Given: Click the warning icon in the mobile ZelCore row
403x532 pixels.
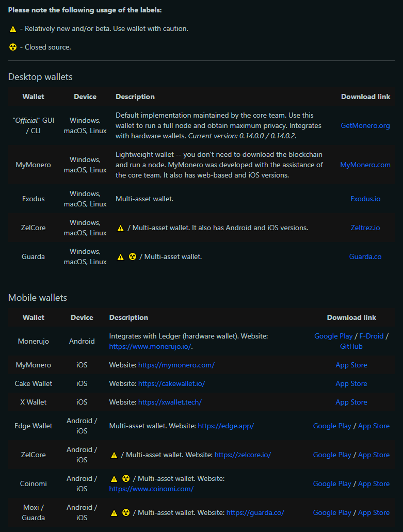Looking at the screenshot, I should (114, 455).
